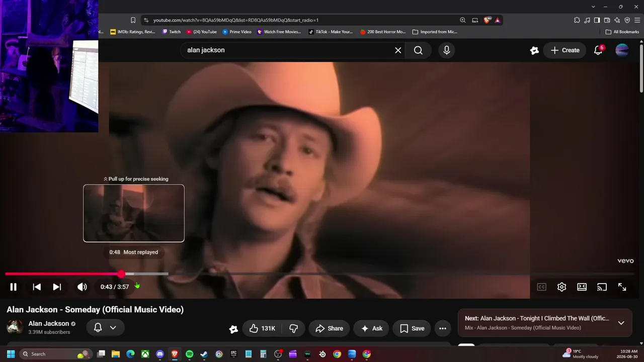Image resolution: width=644 pixels, height=362 pixels.
Task: Open the 200 Best Horror Movies bookmark
Action: (383, 32)
